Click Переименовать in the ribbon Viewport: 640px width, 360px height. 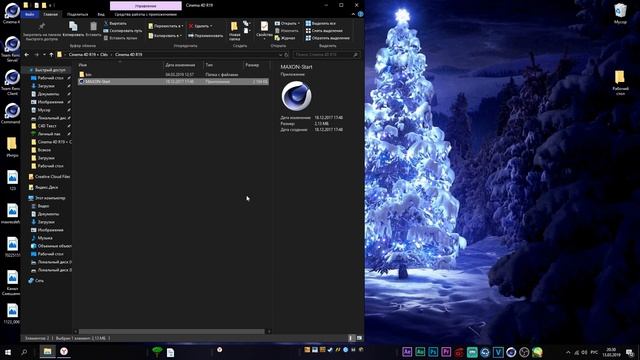click(x=205, y=36)
